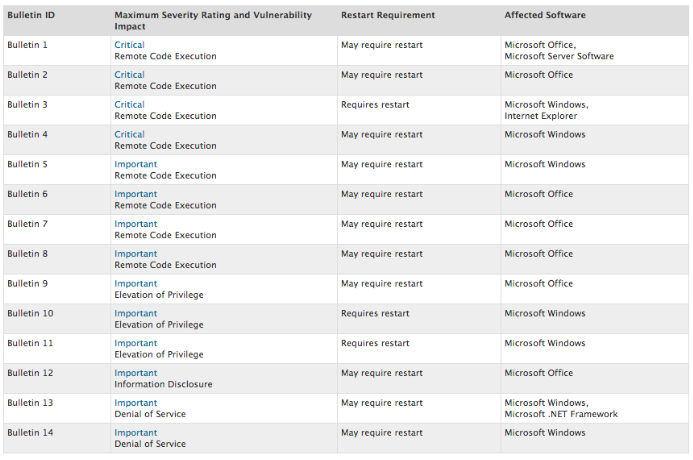Click 'May require restart' in Bulletin 12 row
Viewport: 693px width, 460px height.
click(381, 373)
